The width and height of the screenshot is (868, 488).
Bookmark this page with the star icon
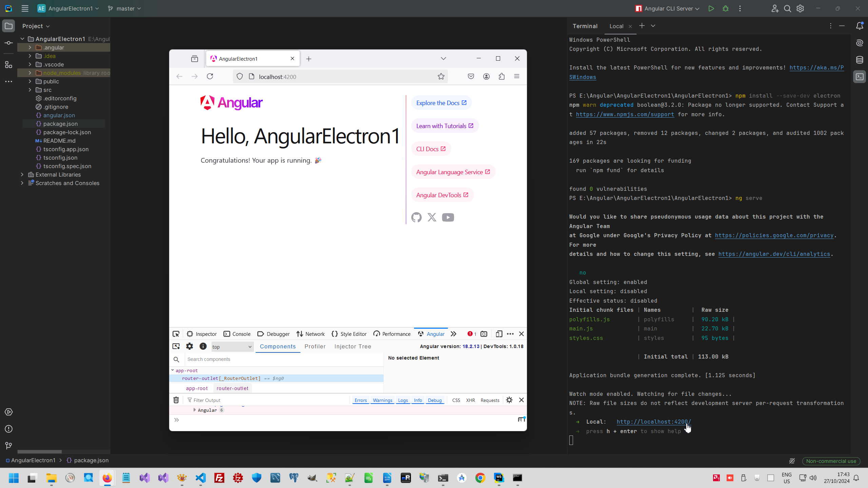441,77
